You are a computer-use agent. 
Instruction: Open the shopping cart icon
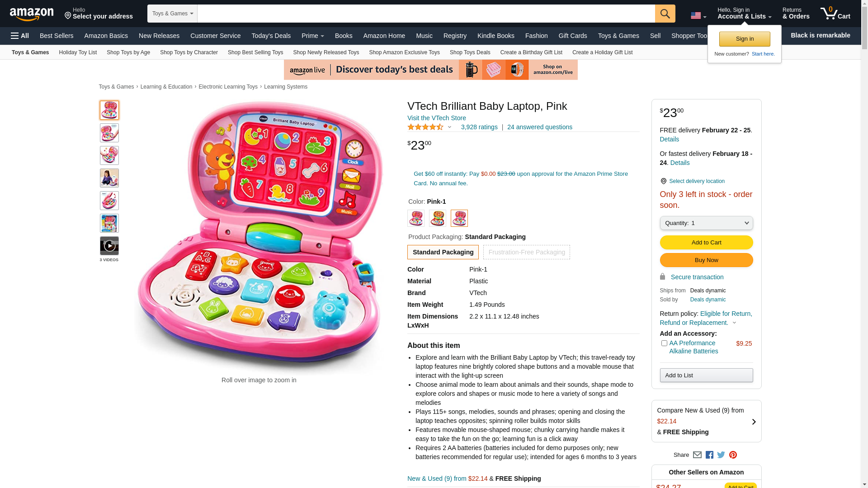835,13
